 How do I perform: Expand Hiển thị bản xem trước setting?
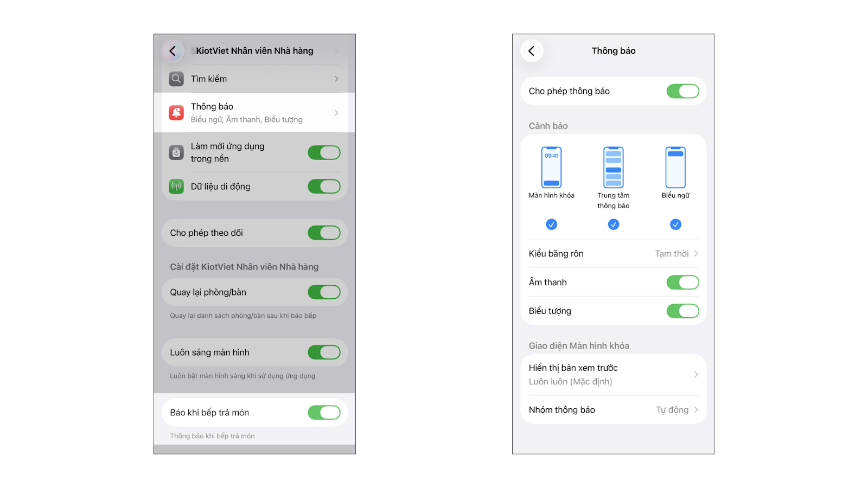614,375
